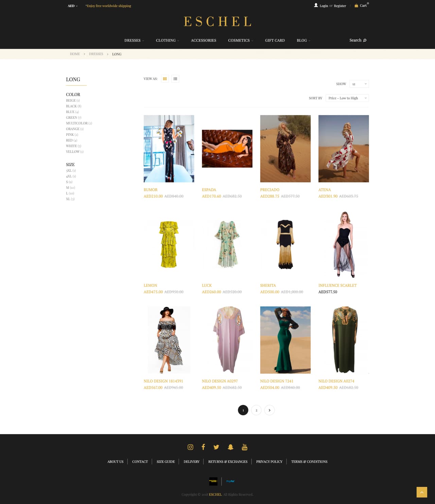435x504 pixels.
Task: Open the Accessories menu item
Action: 204,40
